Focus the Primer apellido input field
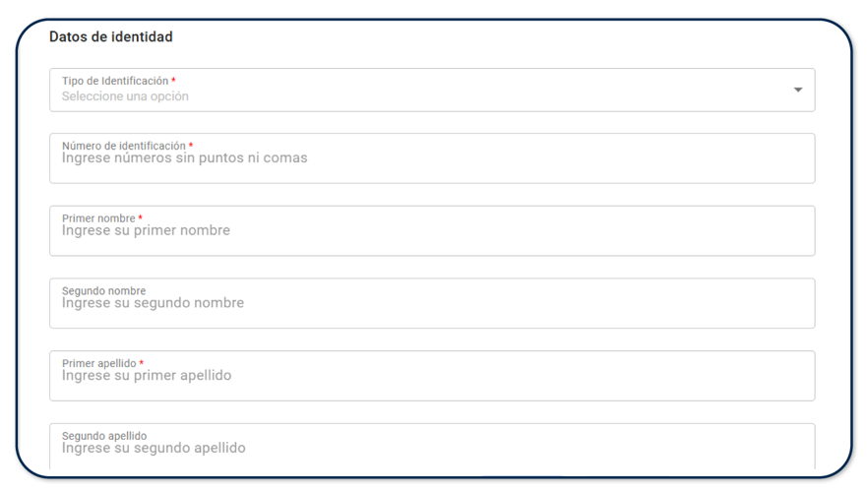 click(x=431, y=377)
